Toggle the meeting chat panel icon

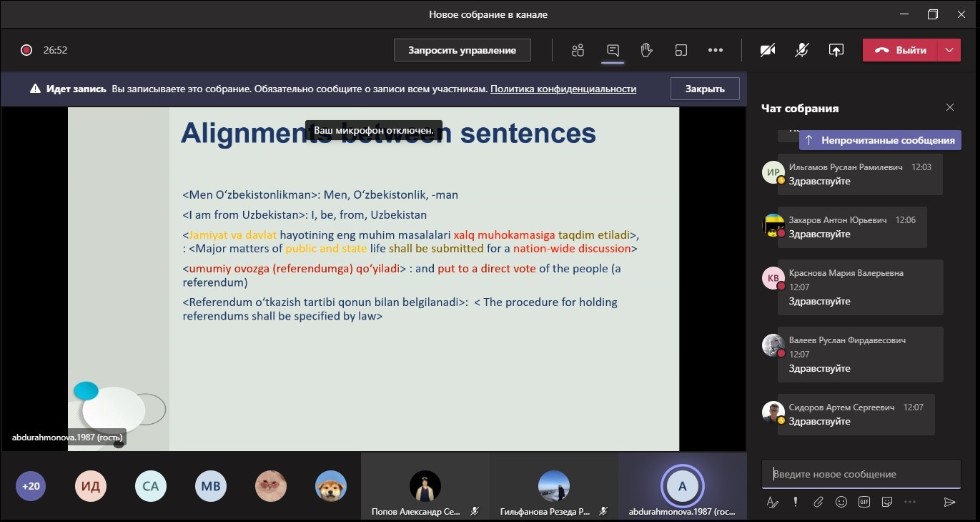(613, 50)
